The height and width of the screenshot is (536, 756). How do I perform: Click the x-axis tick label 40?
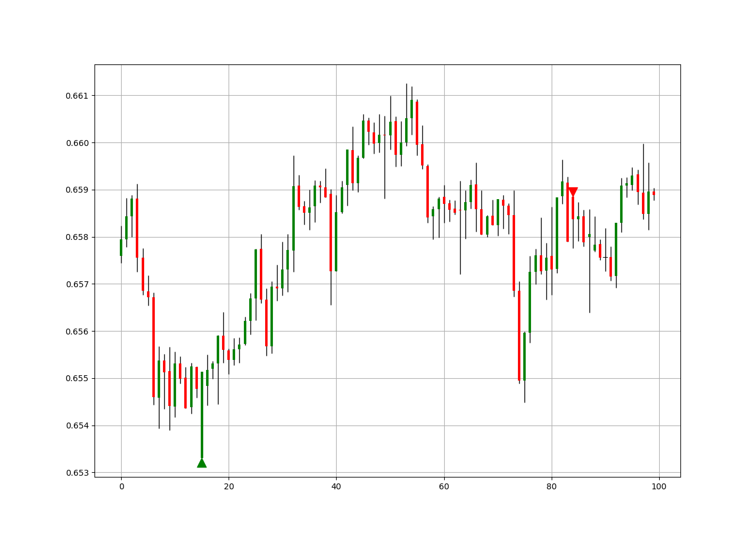(336, 486)
